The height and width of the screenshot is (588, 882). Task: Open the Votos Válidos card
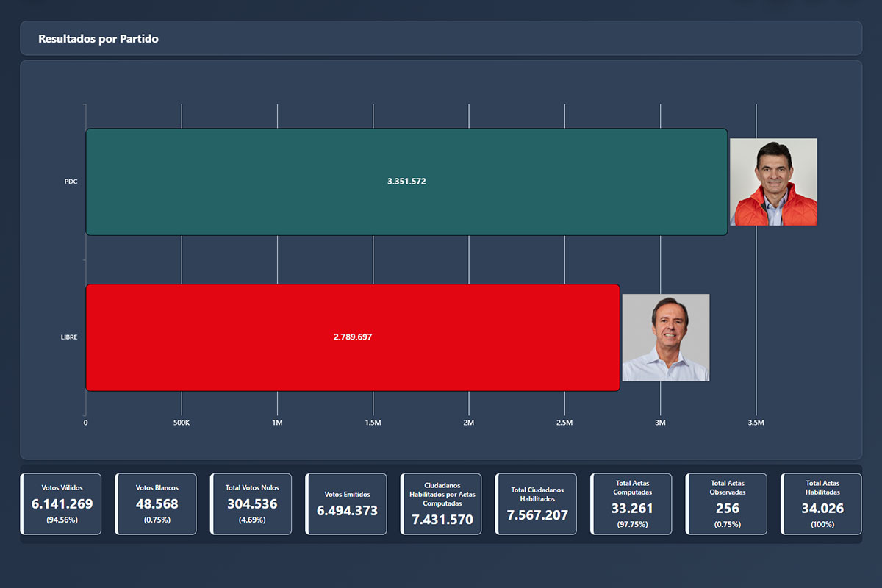click(62, 503)
